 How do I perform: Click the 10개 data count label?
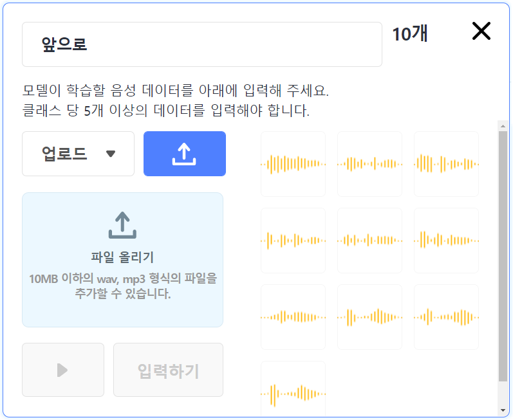click(409, 33)
